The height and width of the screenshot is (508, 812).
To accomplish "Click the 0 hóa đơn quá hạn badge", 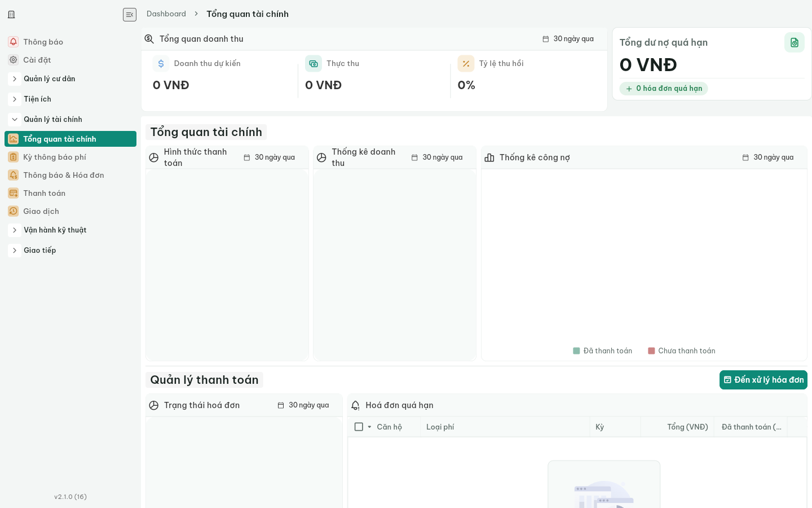I will click(x=664, y=89).
